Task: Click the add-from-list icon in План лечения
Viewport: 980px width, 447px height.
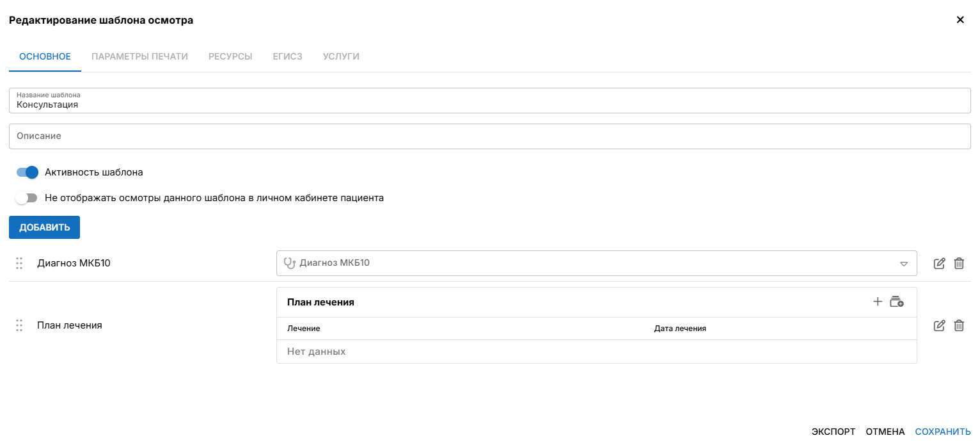Action: click(897, 302)
